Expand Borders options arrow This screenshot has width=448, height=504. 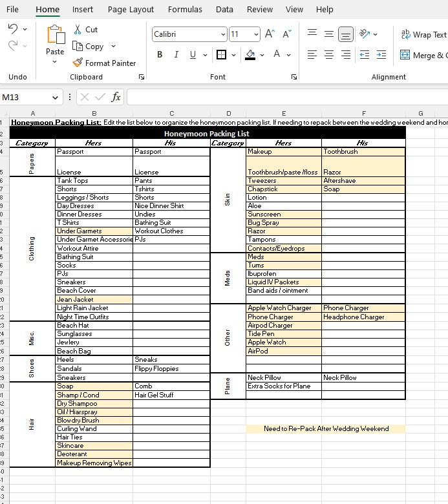[233, 55]
